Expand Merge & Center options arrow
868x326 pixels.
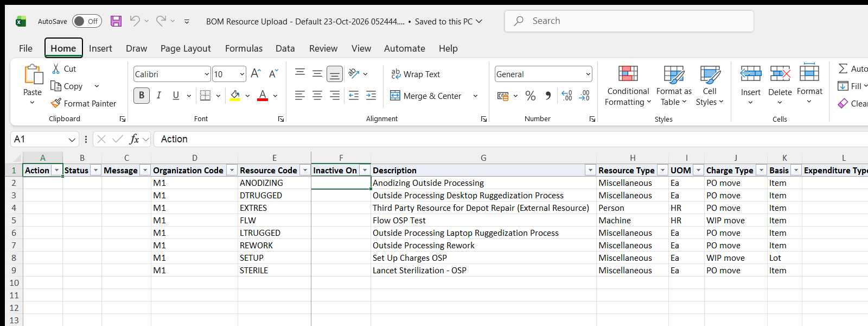pos(475,96)
